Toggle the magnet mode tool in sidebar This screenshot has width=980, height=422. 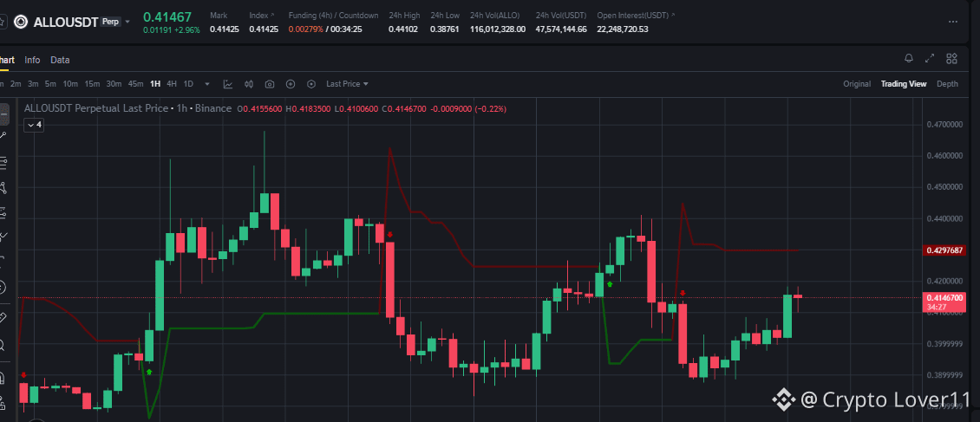coord(3,378)
